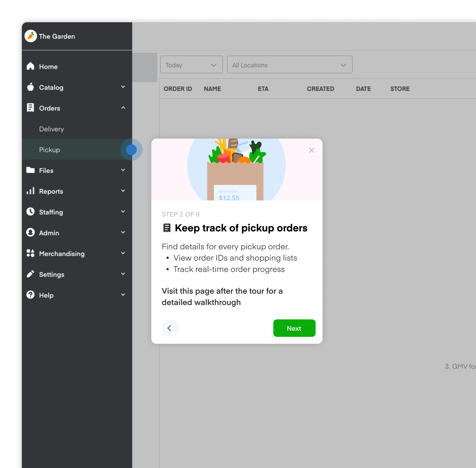This screenshot has width=476, height=468.
Task: Open the All Locations dropdown
Action: [x=289, y=65]
